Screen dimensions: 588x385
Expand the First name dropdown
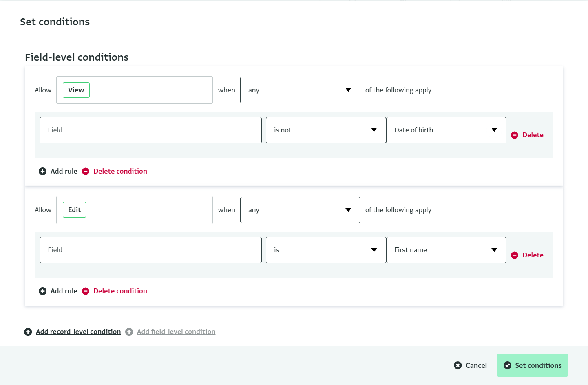(446, 250)
